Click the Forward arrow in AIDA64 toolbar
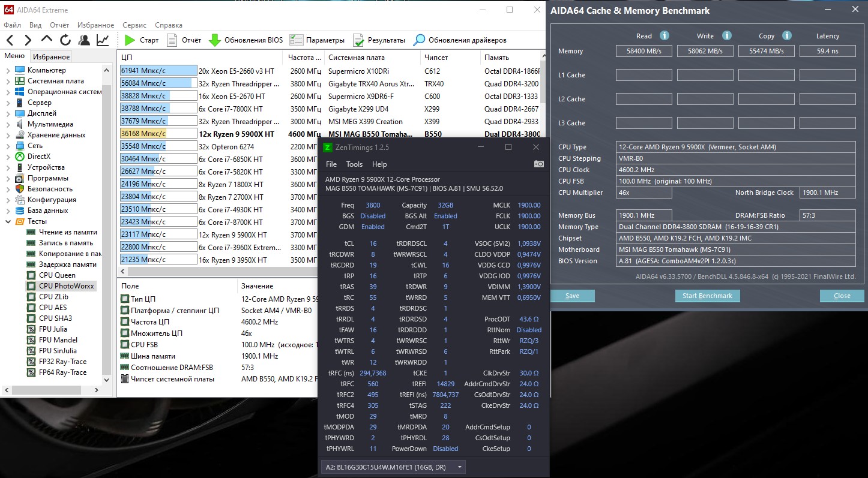868x478 pixels. 28,40
